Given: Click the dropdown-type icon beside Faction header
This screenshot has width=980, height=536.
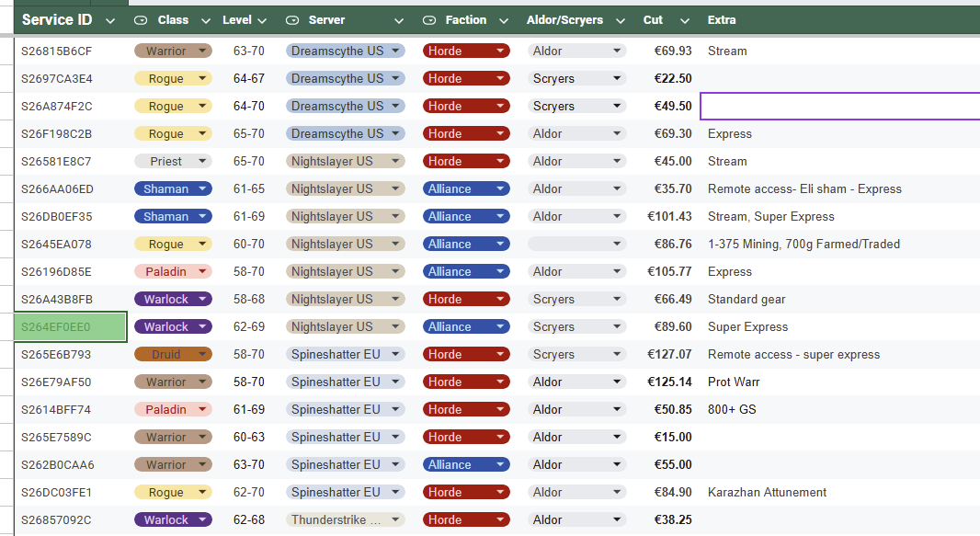Looking at the screenshot, I should 428,20.
